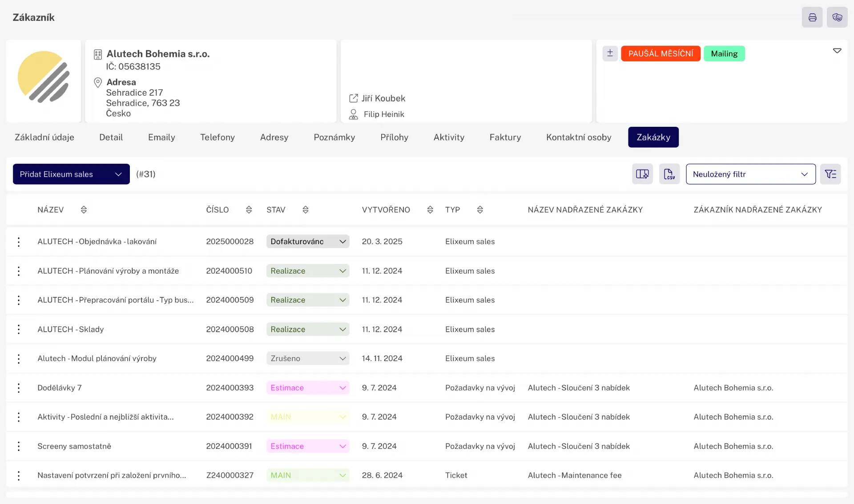The width and height of the screenshot is (854, 504).
Task: Expand the Dofakturováno status dropdown
Action: (342, 242)
